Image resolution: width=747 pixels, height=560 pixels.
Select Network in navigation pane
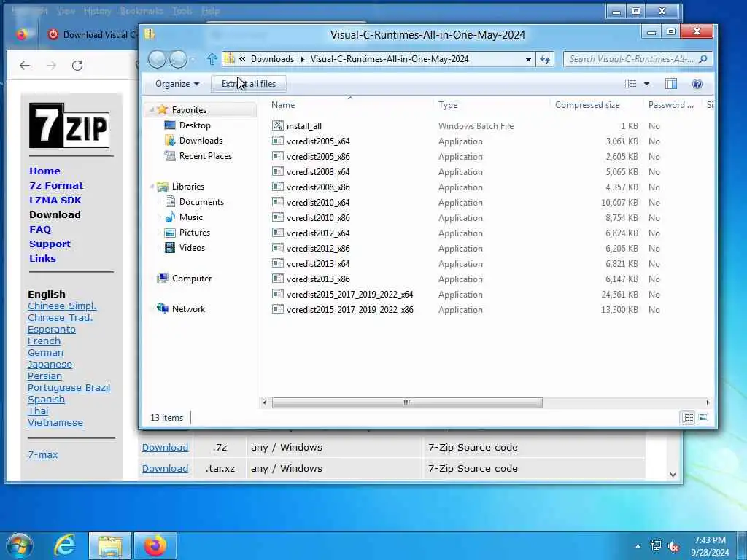click(x=188, y=309)
